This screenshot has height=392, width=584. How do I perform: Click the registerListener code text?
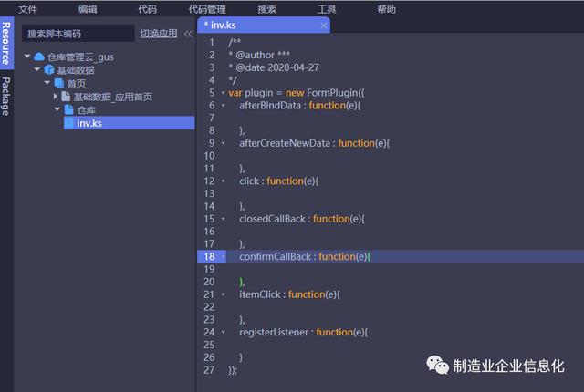[274, 333]
